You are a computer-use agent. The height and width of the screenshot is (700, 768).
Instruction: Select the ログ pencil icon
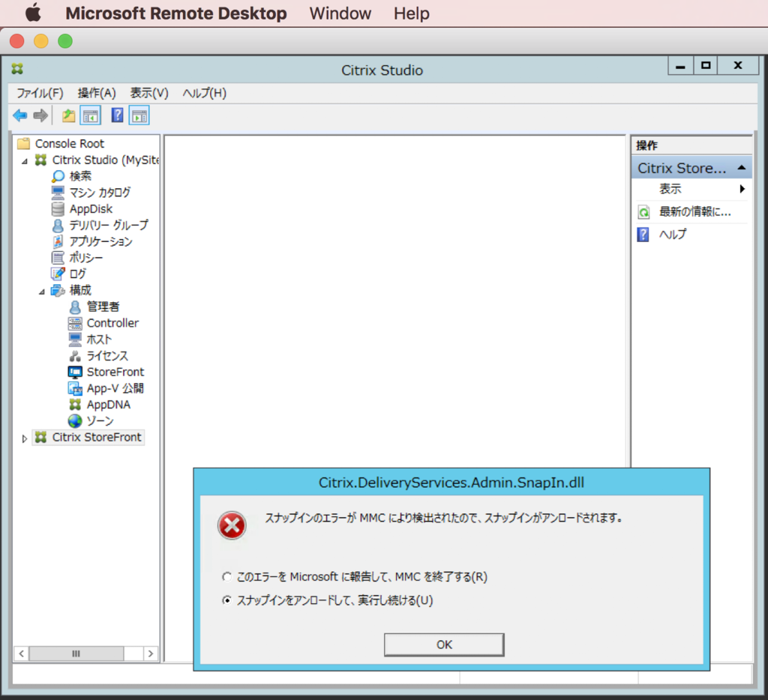[58, 274]
